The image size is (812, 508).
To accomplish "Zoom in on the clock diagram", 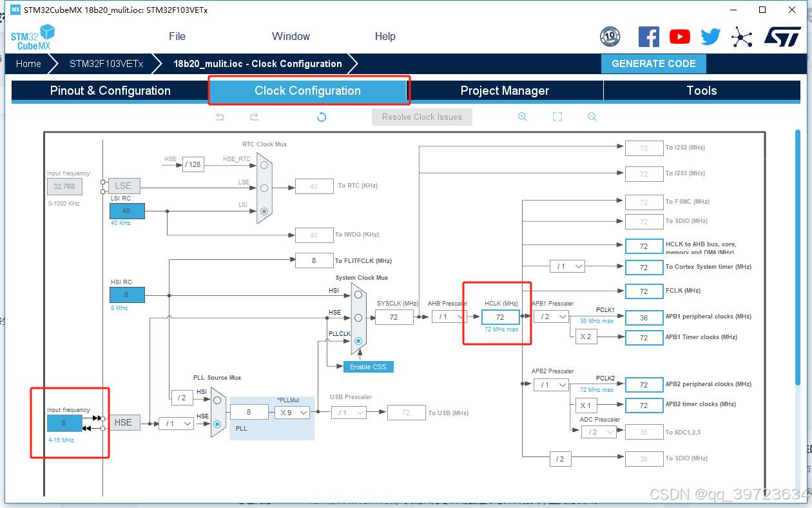I will pyautogui.click(x=523, y=117).
